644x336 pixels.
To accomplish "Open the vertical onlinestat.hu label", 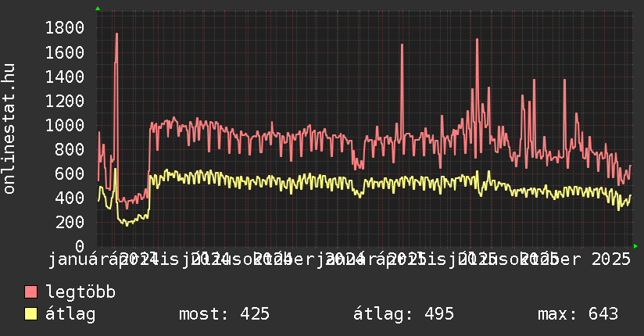I will click(x=9, y=130).
